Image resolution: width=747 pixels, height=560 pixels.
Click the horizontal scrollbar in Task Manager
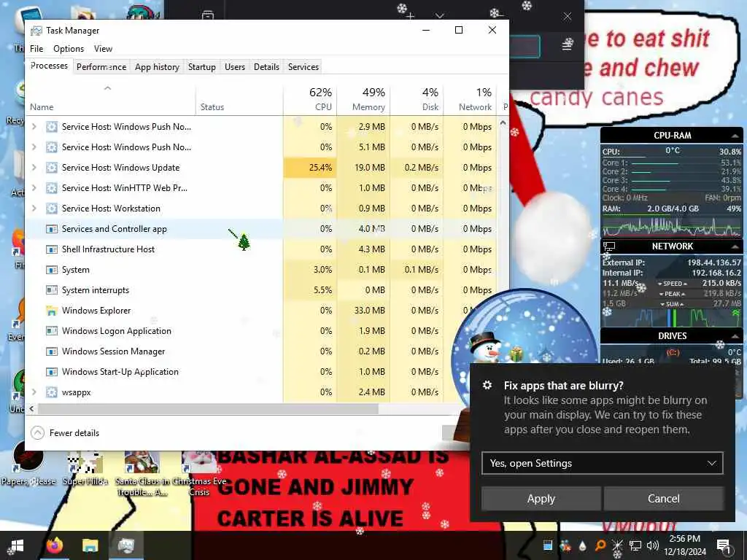(208, 408)
